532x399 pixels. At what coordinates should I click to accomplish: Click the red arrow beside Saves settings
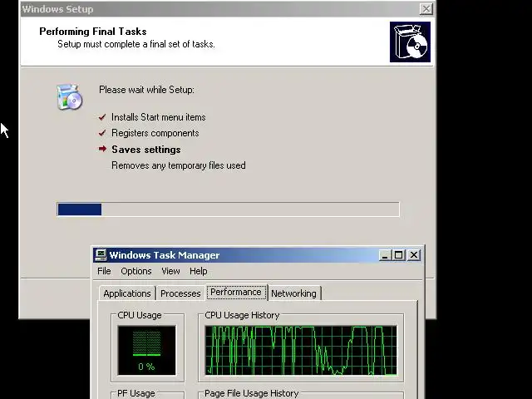click(102, 149)
